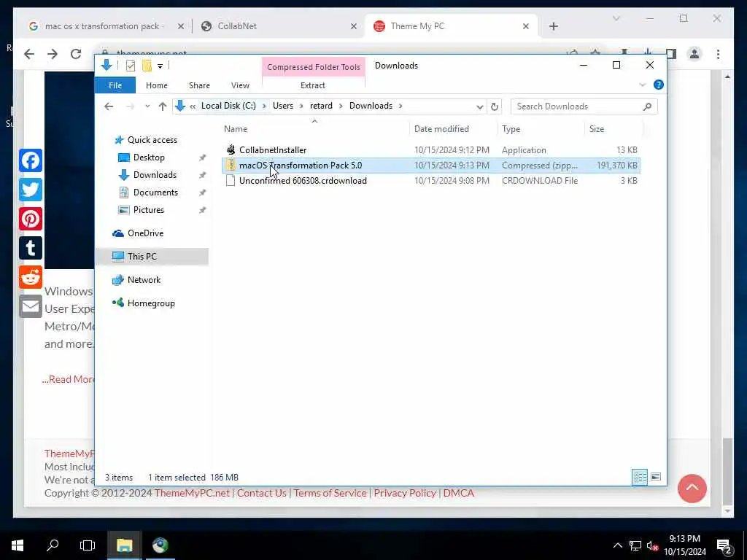Viewport: 747px width, 560px height.
Task: Open recent locations dropdown arrow
Action: tap(147, 106)
